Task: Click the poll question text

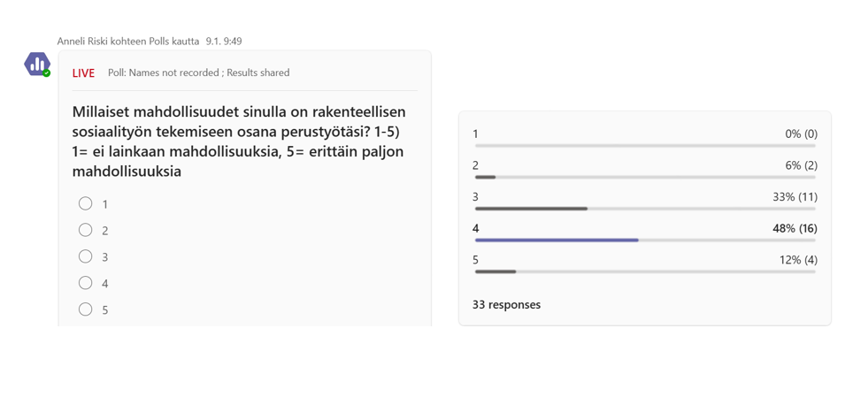Action: pos(239,141)
